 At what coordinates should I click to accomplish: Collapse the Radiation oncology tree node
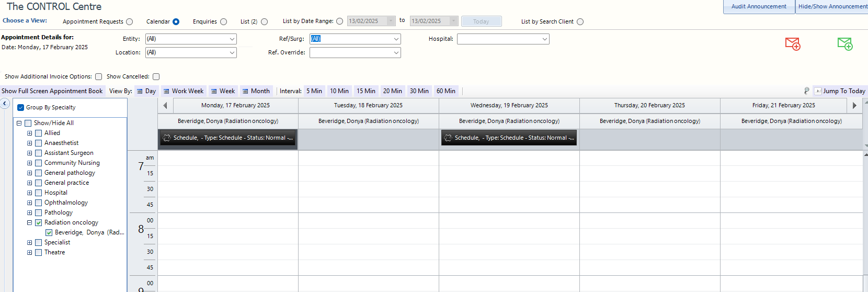[30, 223]
